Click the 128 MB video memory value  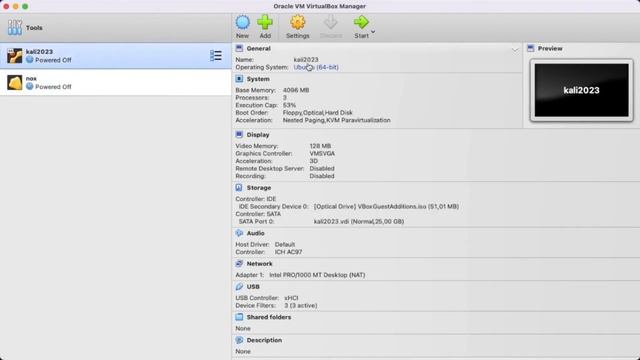coord(320,146)
